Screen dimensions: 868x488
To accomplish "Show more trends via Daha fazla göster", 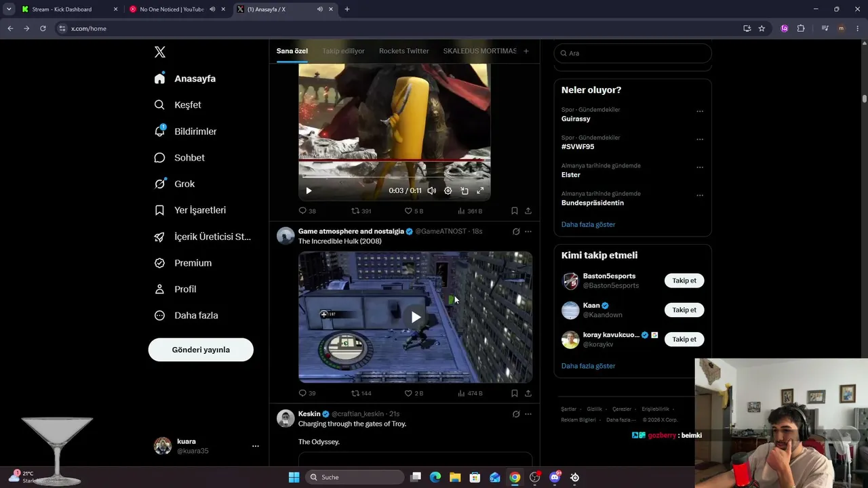I will click(589, 224).
